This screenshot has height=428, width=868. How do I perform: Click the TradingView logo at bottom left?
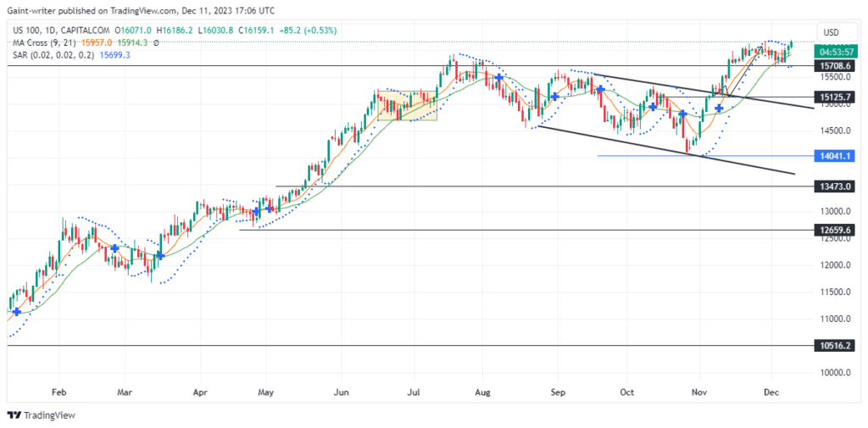(41, 415)
